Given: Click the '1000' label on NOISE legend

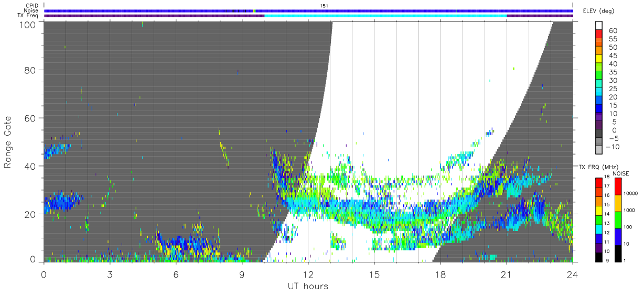Looking at the screenshot, I should (x=630, y=211).
